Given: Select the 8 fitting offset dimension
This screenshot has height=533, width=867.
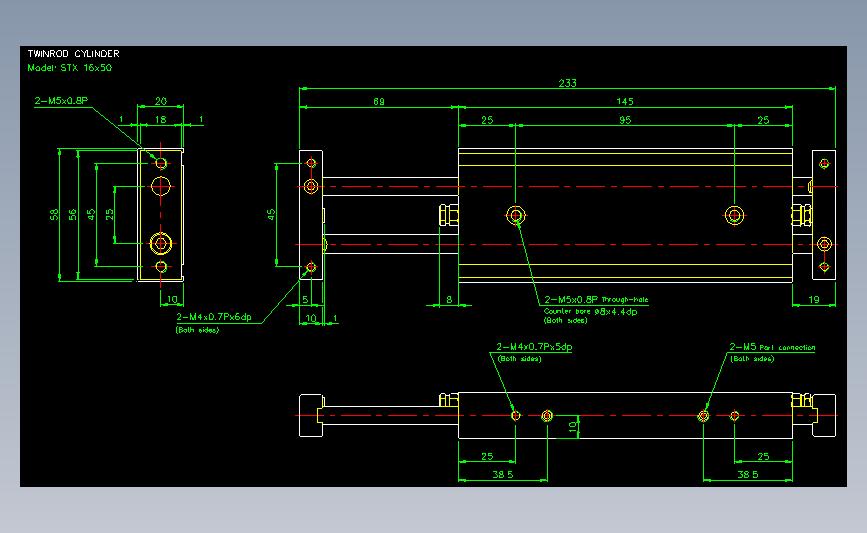Looking at the screenshot, I should [x=449, y=300].
